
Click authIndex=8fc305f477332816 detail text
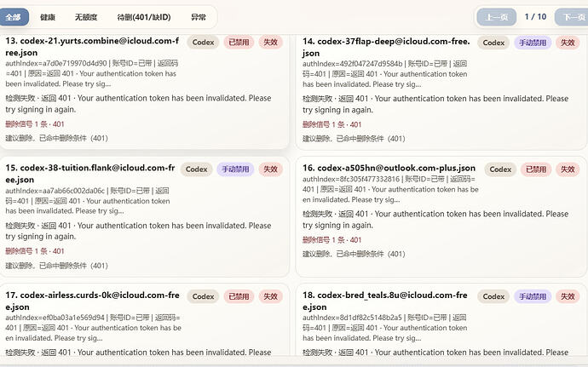coord(390,189)
